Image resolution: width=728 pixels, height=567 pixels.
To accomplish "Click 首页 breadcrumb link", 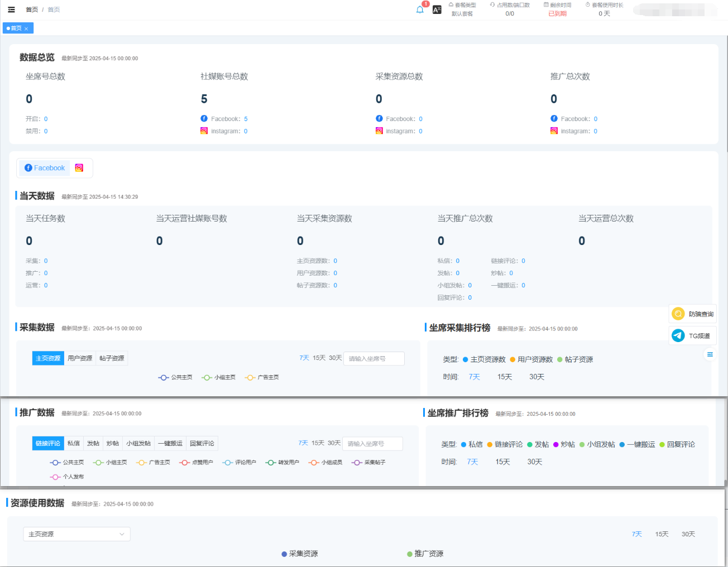I will click(32, 9).
